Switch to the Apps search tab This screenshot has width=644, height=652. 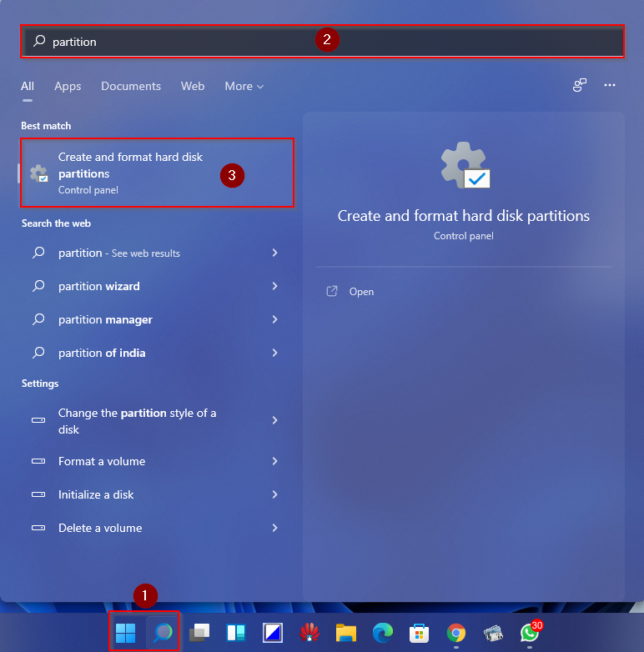pos(68,86)
